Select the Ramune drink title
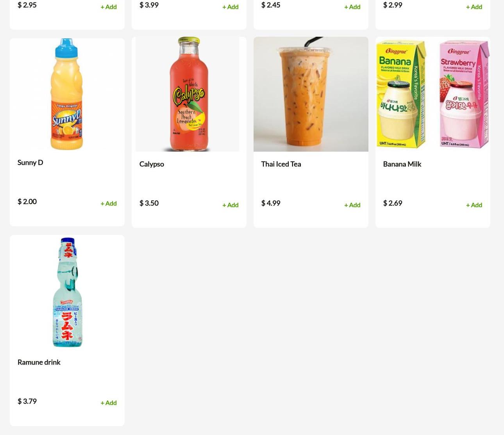The height and width of the screenshot is (435, 504). (39, 362)
